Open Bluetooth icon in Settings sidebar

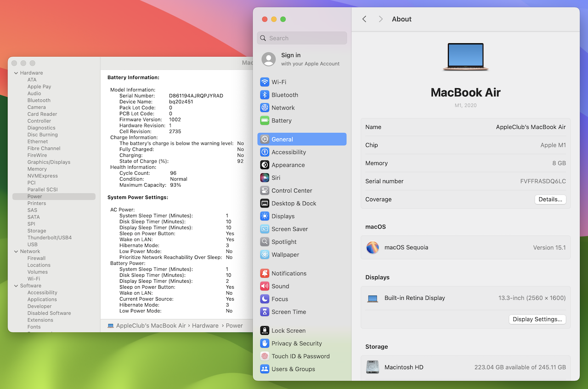[x=265, y=95]
